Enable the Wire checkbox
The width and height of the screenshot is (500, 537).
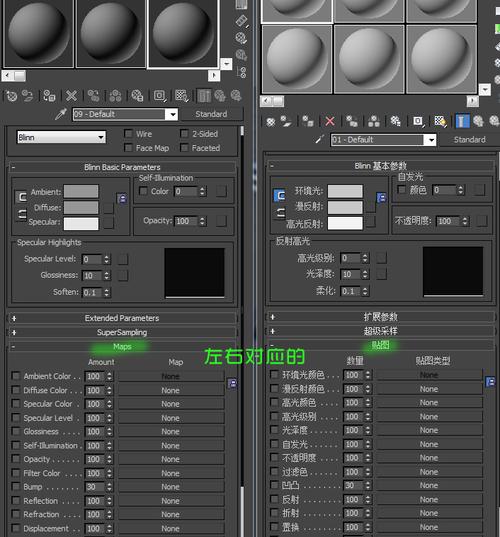coord(128,134)
